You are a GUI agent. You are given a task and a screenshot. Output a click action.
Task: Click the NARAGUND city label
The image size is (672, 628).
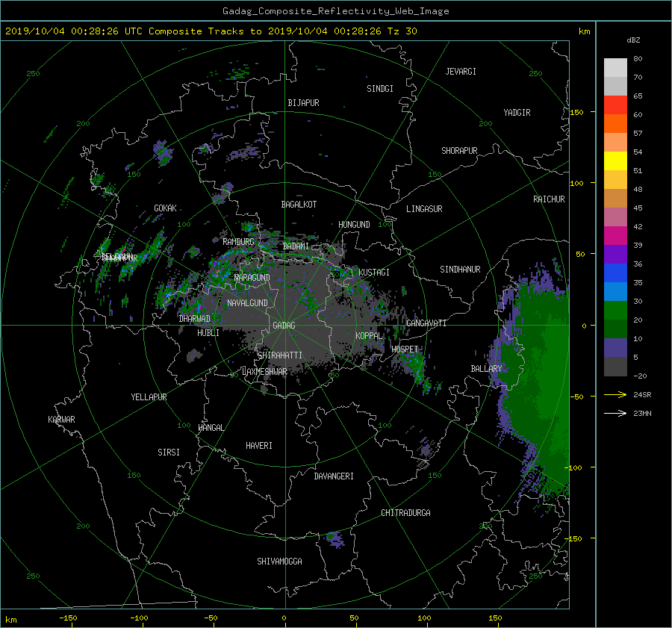[x=252, y=278]
